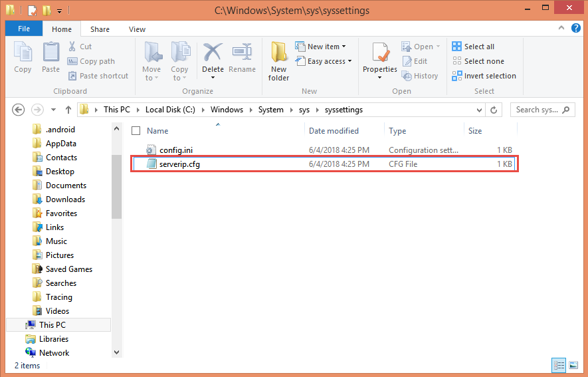Click the Cut scissors icon

(x=72, y=47)
